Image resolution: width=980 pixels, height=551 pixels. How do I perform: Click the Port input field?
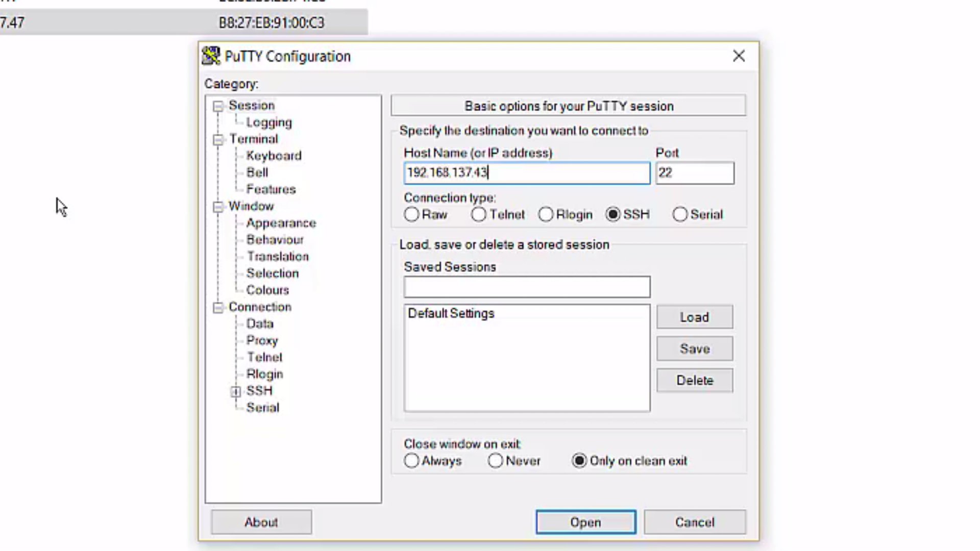(x=695, y=173)
